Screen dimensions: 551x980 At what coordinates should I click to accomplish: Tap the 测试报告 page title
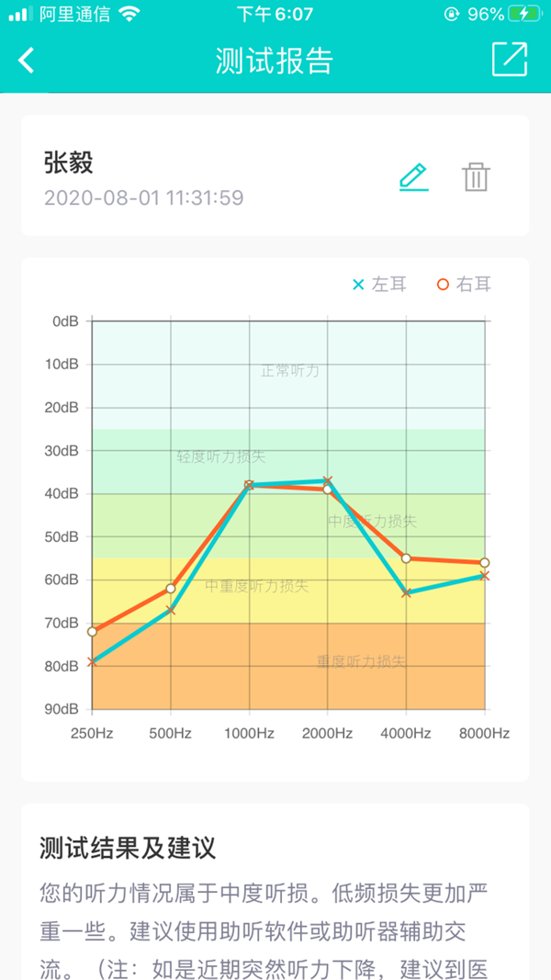click(x=275, y=61)
